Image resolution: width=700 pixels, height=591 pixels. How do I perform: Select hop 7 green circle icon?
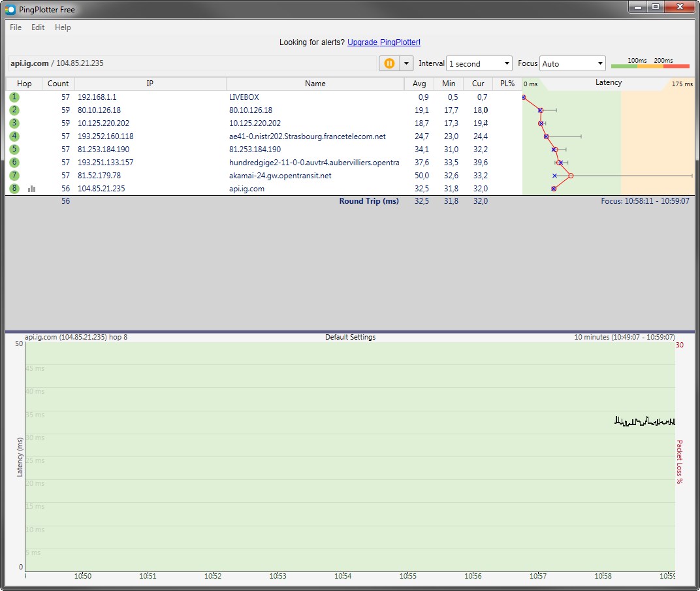[x=14, y=176]
